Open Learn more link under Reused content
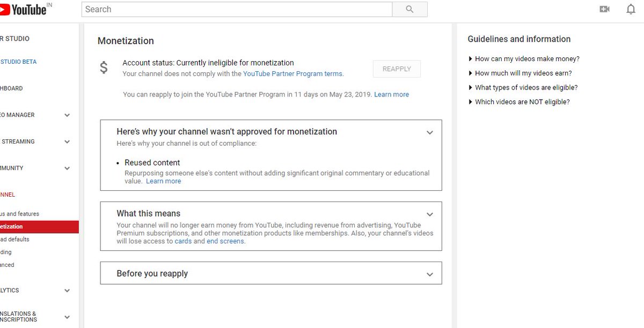 (x=164, y=181)
